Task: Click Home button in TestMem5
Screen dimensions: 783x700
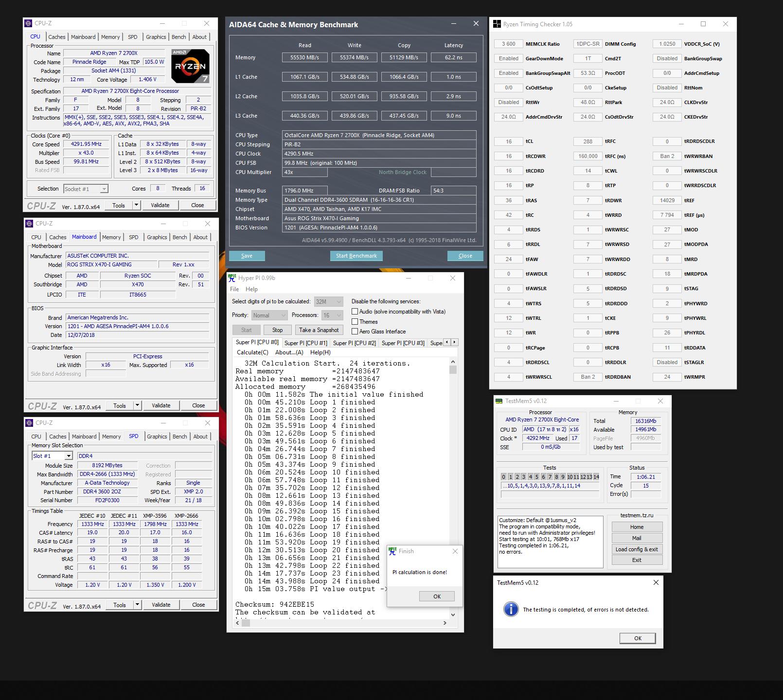Action: [x=637, y=527]
